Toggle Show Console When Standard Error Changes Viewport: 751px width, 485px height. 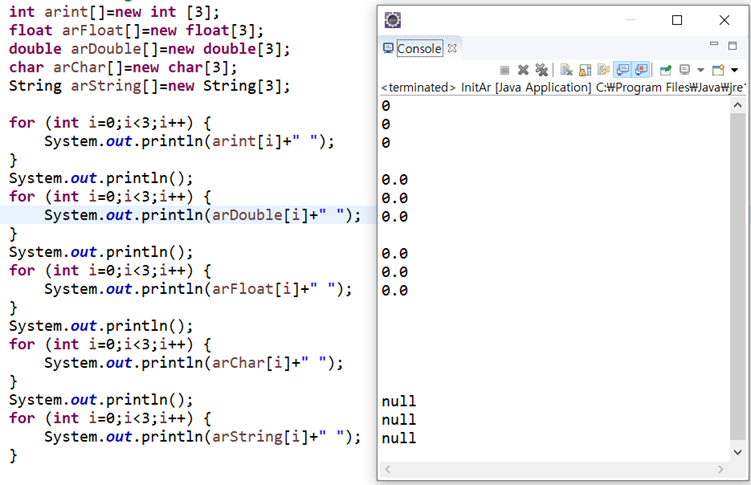(641, 70)
